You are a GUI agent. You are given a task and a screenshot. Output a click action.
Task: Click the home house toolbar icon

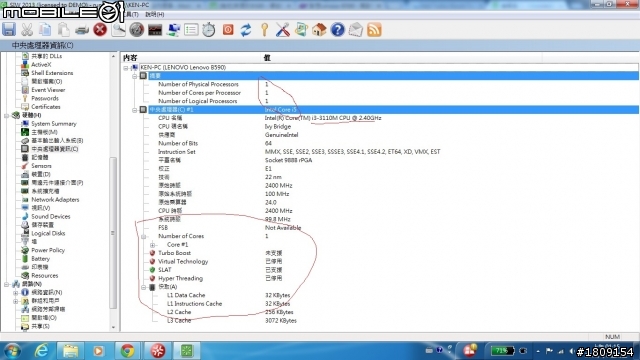[319, 30]
